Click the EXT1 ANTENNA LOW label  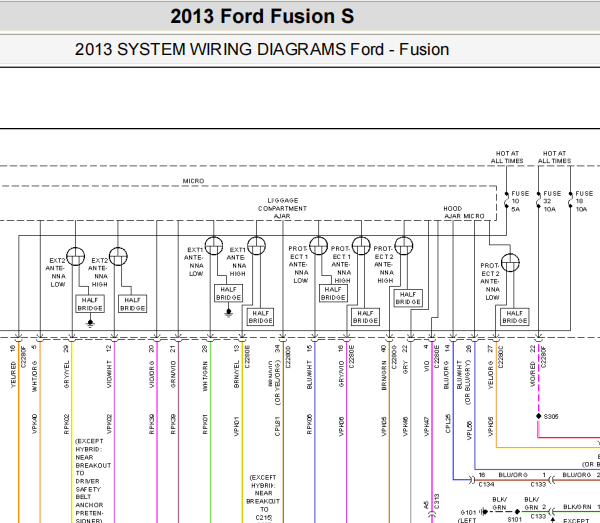click(x=194, y=262)
